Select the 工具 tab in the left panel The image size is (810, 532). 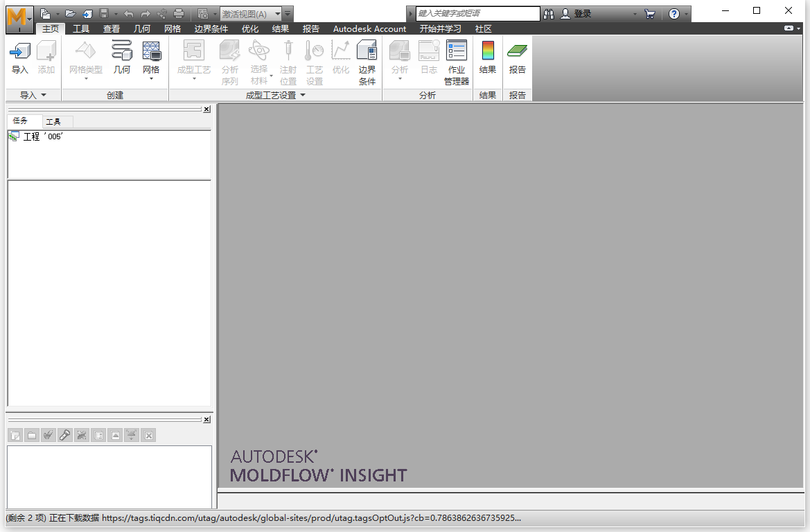pyautogui.click(x=53, y=122)
